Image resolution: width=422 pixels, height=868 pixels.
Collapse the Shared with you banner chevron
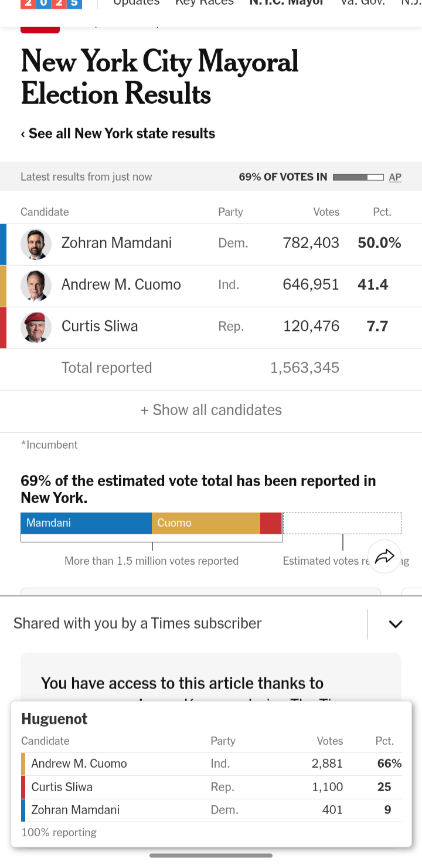(x=396, y=624)
